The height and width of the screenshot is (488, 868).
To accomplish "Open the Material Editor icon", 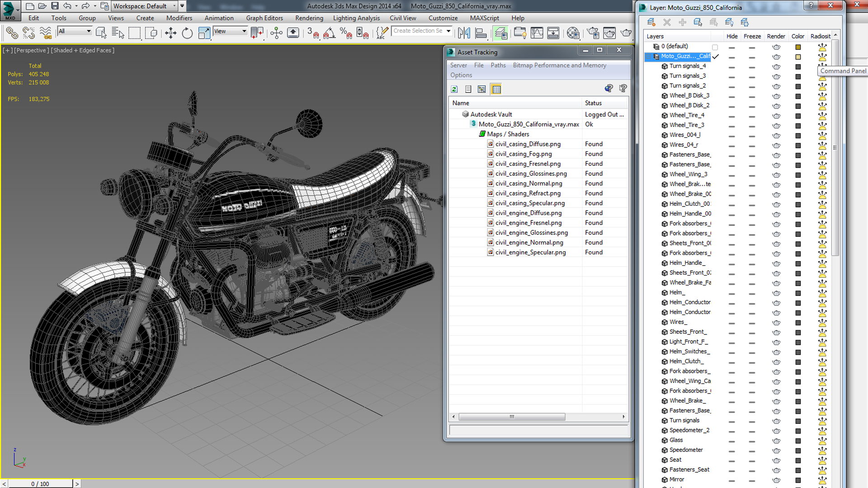I will pyautogui.click(x=573, y=33).
